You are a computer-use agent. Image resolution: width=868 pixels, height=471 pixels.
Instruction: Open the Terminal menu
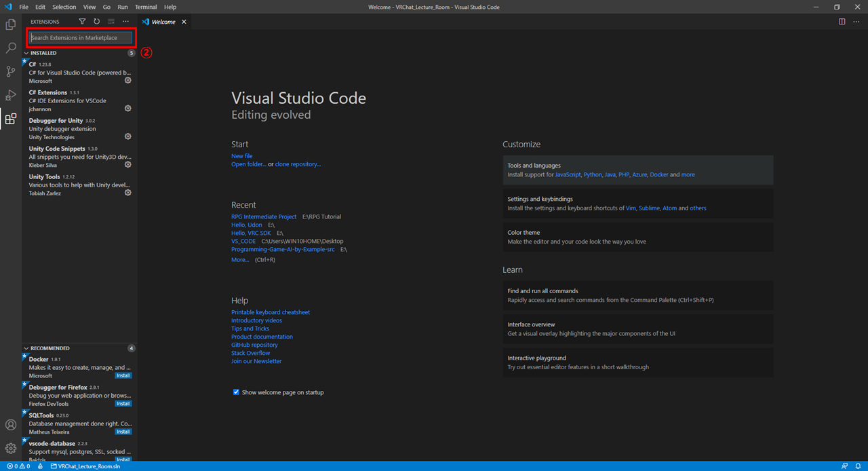(146, 7)
